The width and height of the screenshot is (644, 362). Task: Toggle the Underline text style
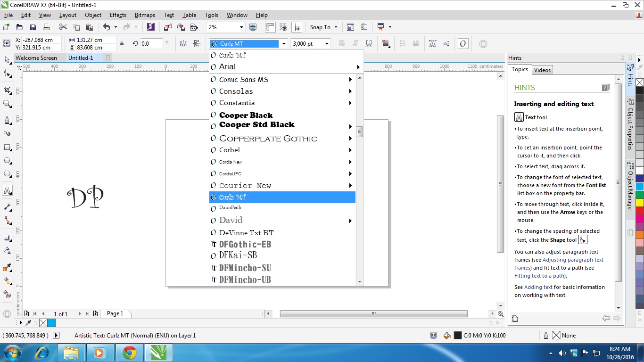369,44
